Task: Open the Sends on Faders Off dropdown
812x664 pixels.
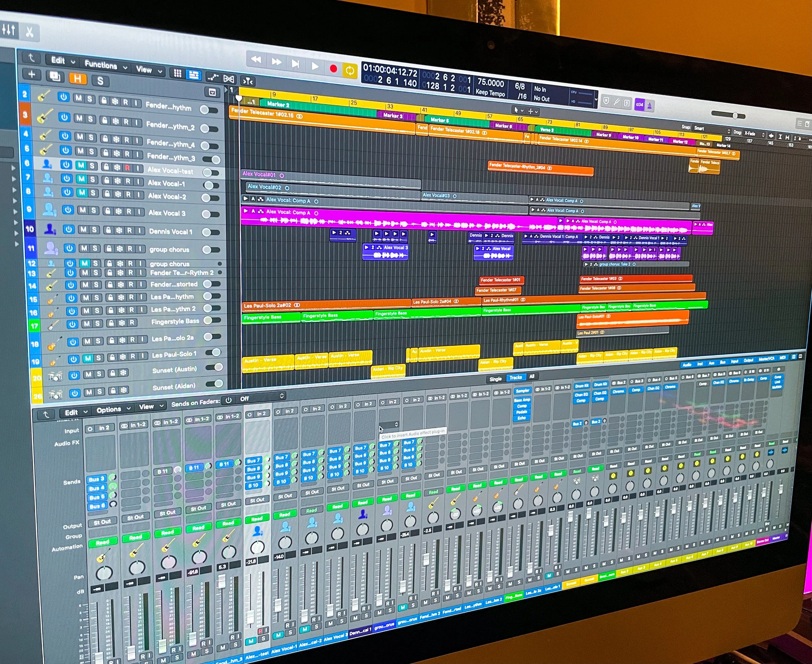Action: click(260, 398)
